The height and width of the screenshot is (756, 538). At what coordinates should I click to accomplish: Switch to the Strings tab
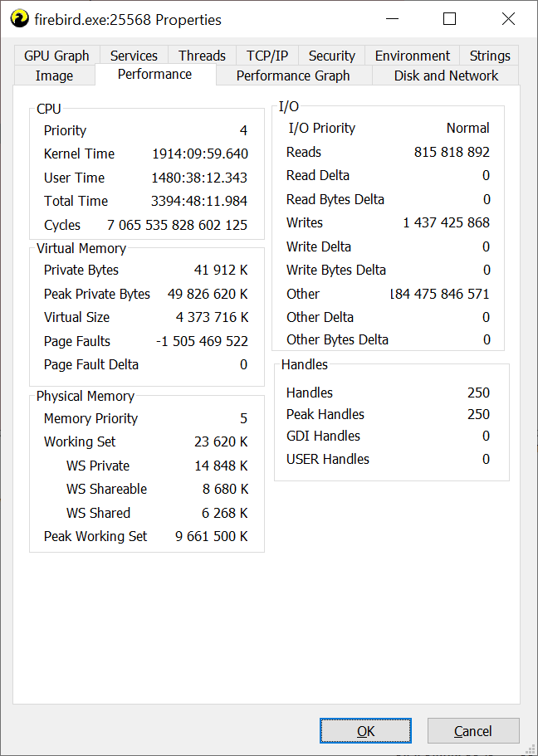click(x=489, y=56)
